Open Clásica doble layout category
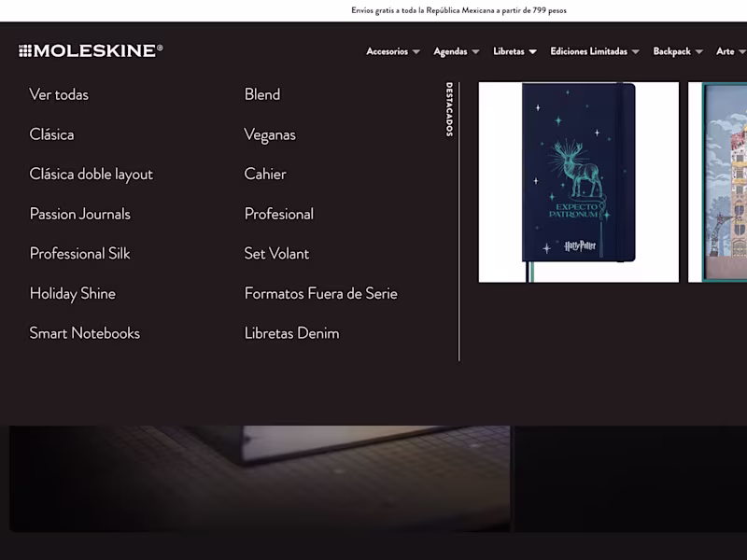The image size is (747, 560). [x=91, y=175]
